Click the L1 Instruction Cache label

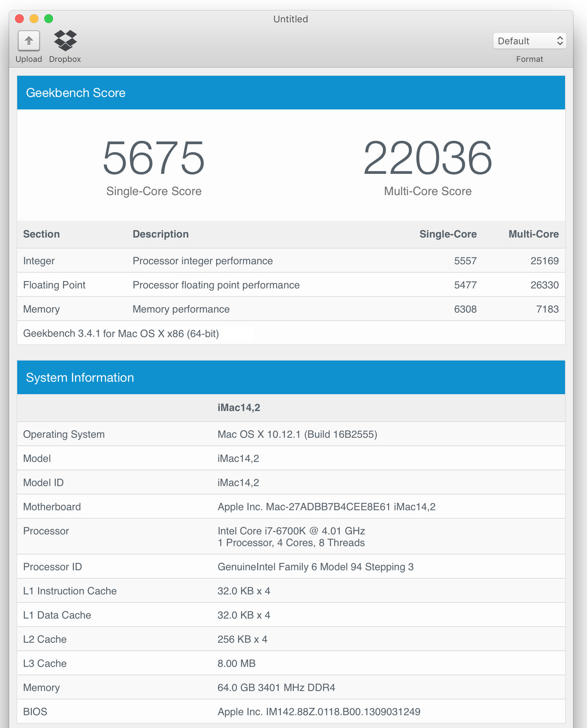pos(70,591)
